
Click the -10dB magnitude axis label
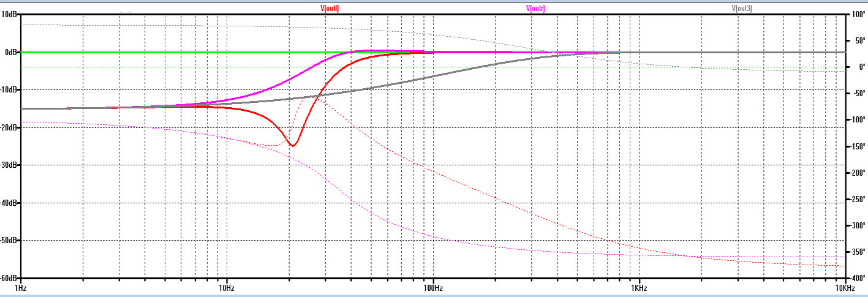10,90
